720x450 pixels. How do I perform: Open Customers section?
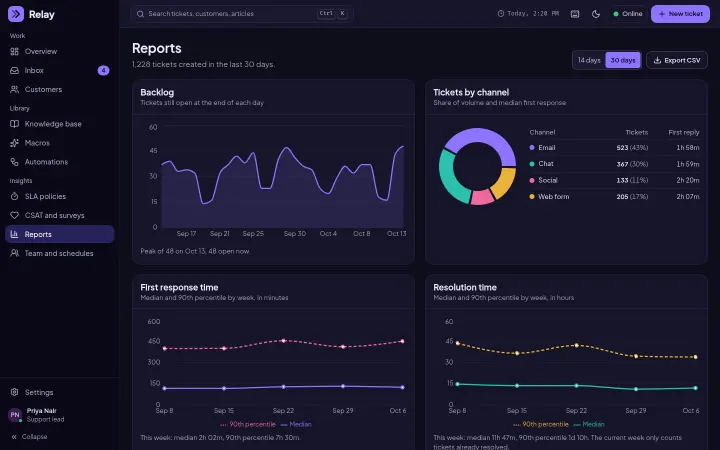click(x=60, y=90)
